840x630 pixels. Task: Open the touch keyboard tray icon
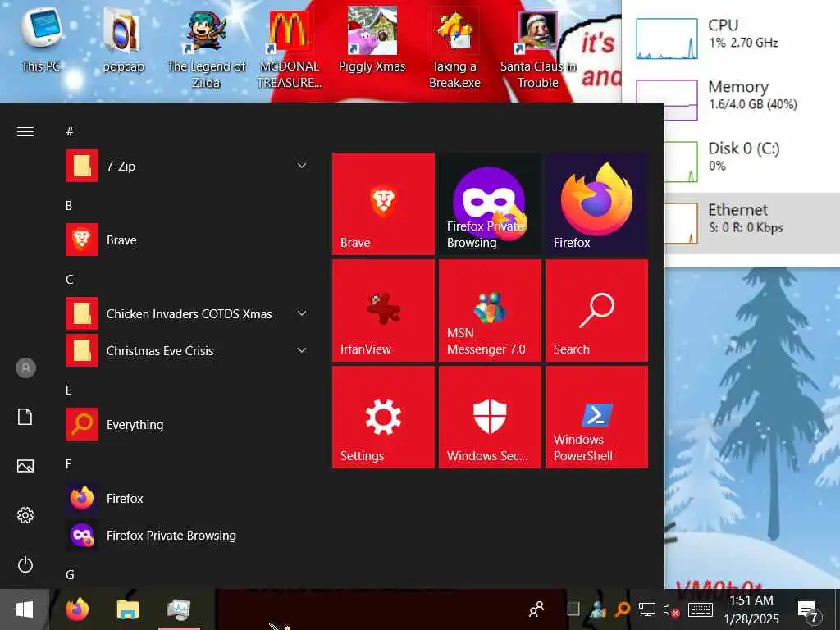tap(700, 609)
